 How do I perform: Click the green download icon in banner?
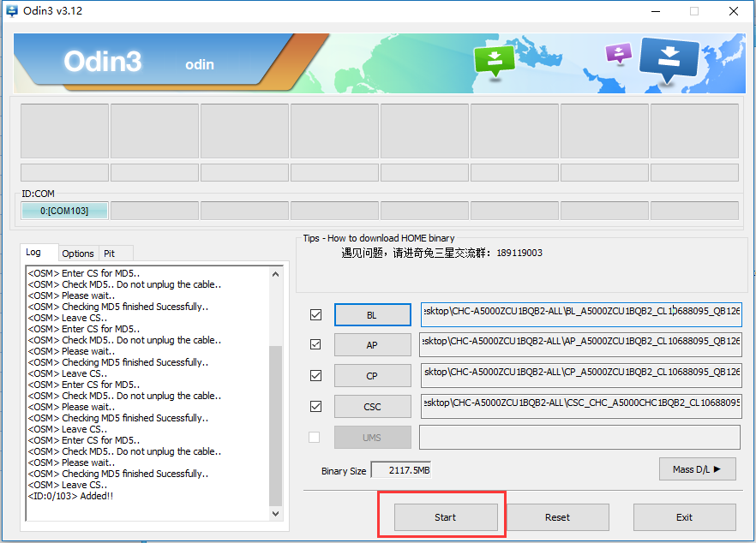[495, 58]
